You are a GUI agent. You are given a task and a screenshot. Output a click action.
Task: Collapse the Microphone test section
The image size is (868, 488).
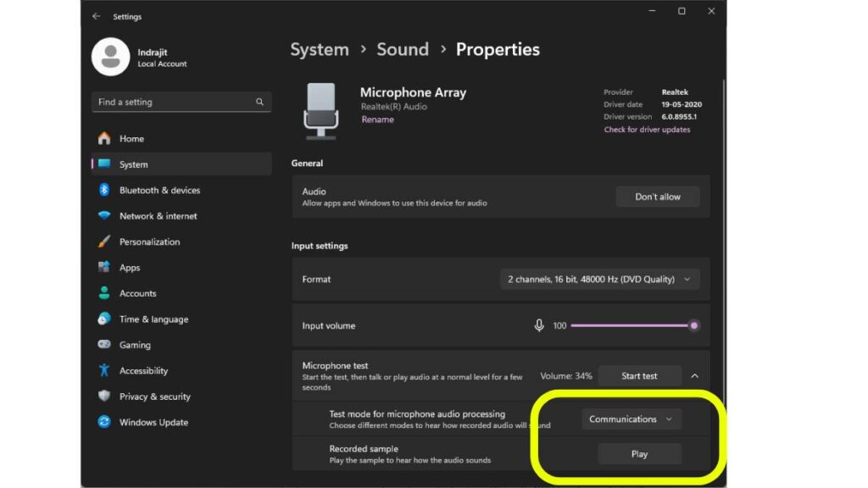[695, 375]
